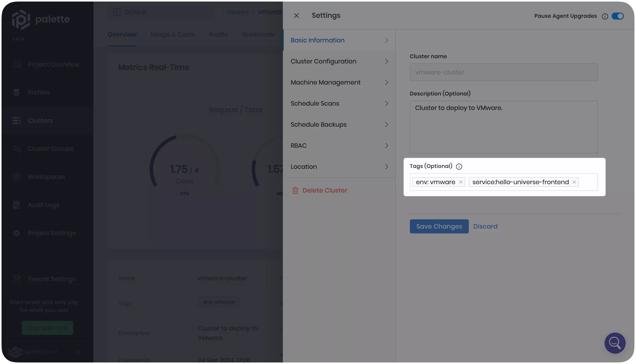Click the purple search magnifier button

coord(615,343)
